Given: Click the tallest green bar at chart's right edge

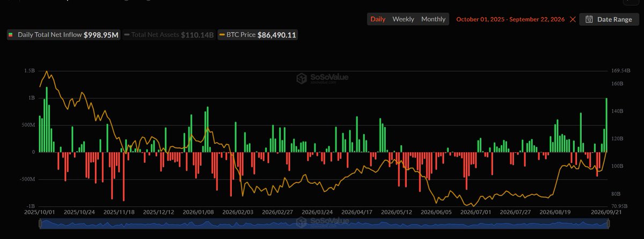Looking at the screenshot, I should pos(606,125).
